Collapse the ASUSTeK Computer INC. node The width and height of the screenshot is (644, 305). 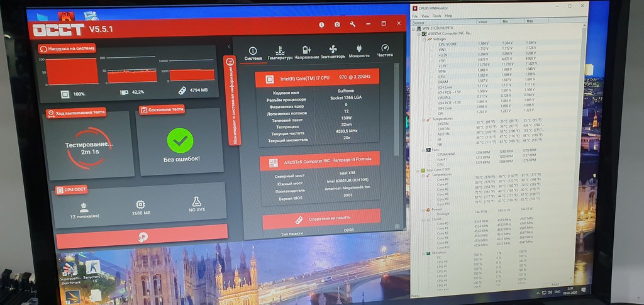(419, 34)
